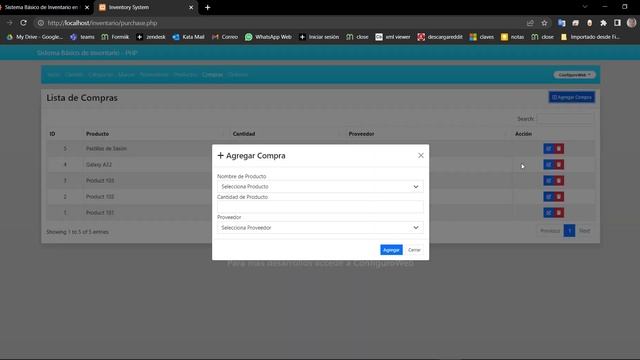Open the zendesk bookmark
Viewport: 640px width, 360px height.
pyautogui.click(x=151, y=37)
